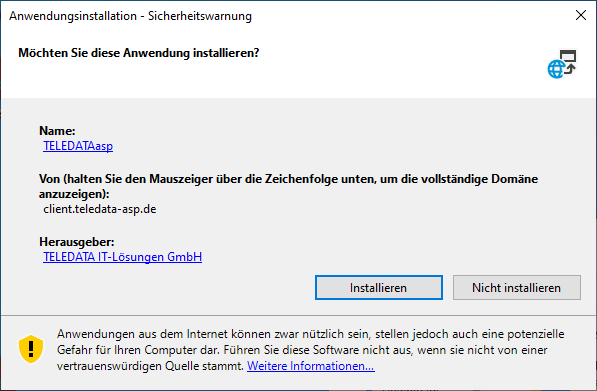Choose Nicht installieren to cancel
597x391 pixels.
tap(517, 287)
